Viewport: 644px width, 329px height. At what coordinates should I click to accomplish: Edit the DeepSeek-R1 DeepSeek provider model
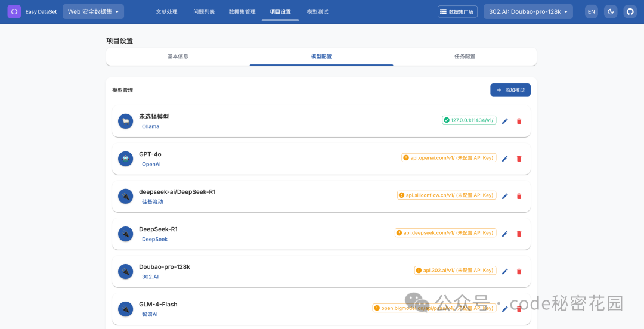click(505, 234)
